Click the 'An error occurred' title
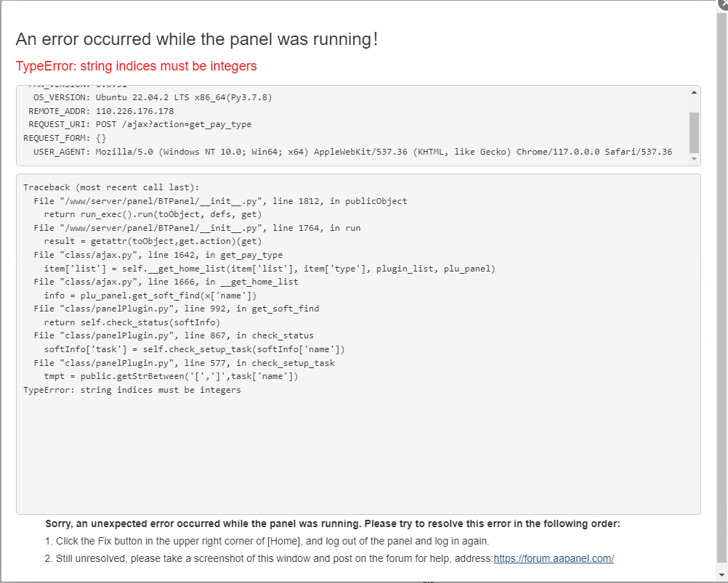 (x=196, y=39)
